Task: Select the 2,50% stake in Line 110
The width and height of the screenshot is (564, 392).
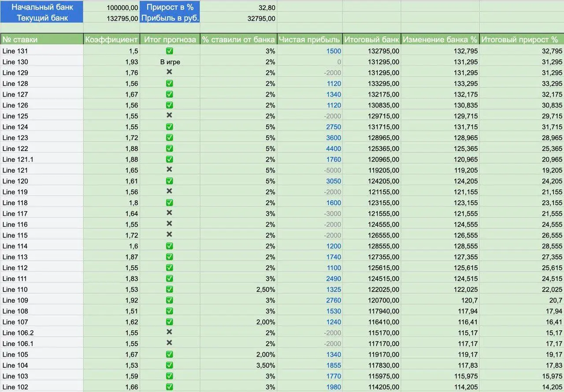Action: (x=266, y=289)
